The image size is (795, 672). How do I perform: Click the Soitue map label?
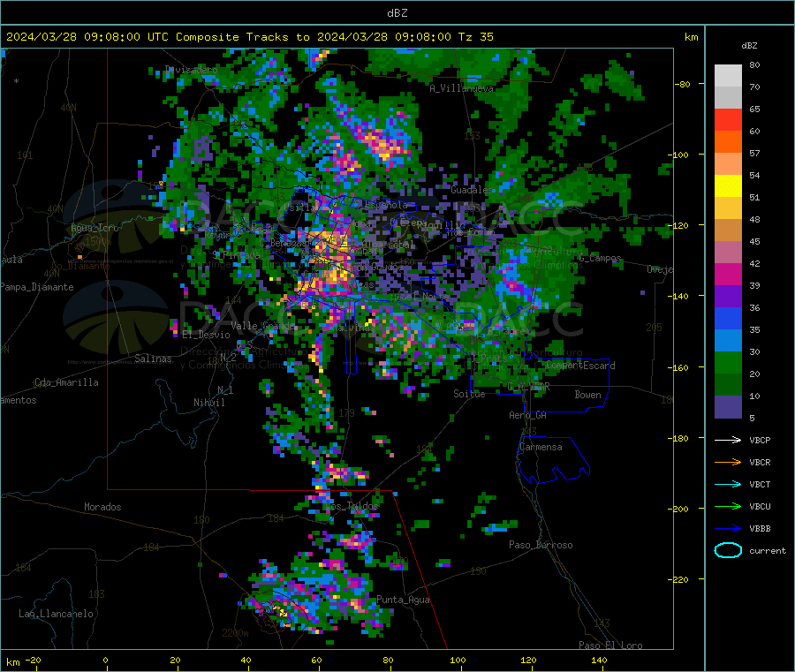pos(469,394)
